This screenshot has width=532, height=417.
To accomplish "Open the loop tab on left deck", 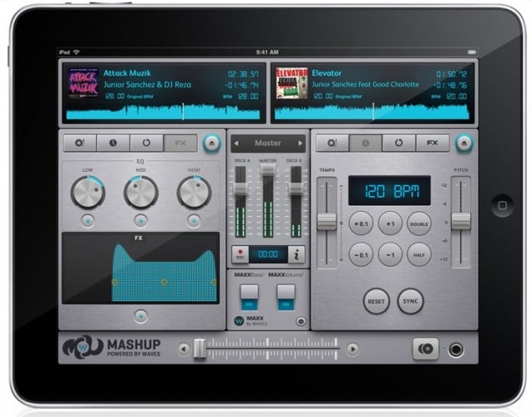I will (146, 143).
